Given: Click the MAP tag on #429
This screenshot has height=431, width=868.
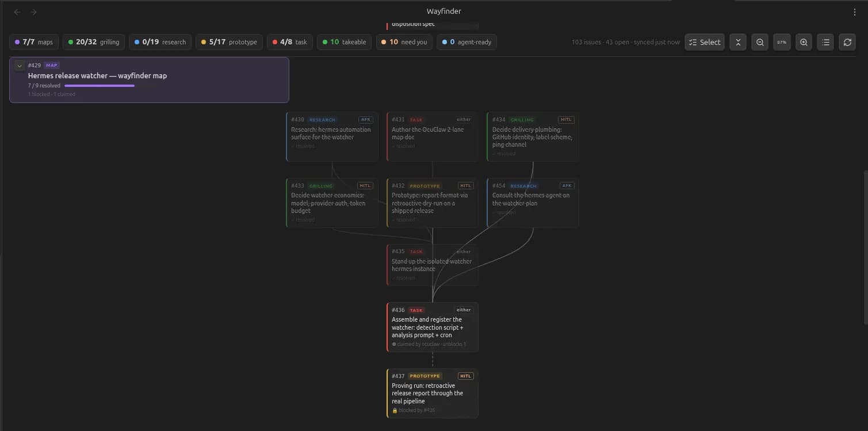Looking at the screenshot, I should tap(52, 66).
